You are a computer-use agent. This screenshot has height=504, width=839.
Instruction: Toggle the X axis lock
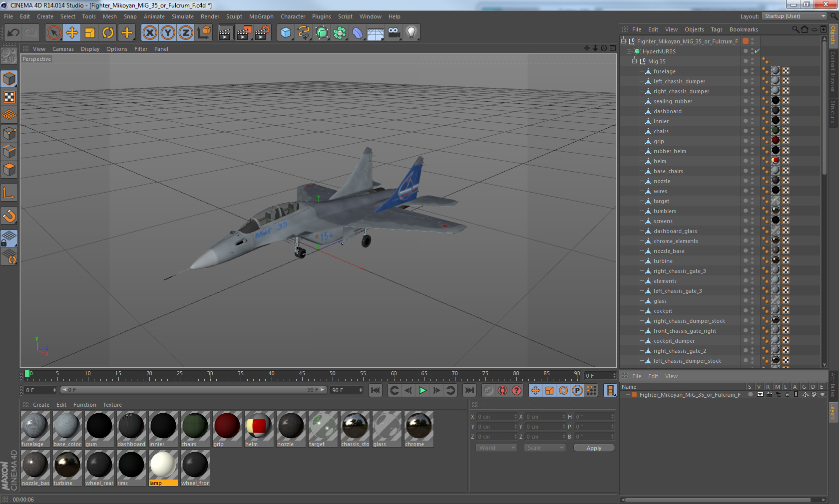tap(150, 33)
